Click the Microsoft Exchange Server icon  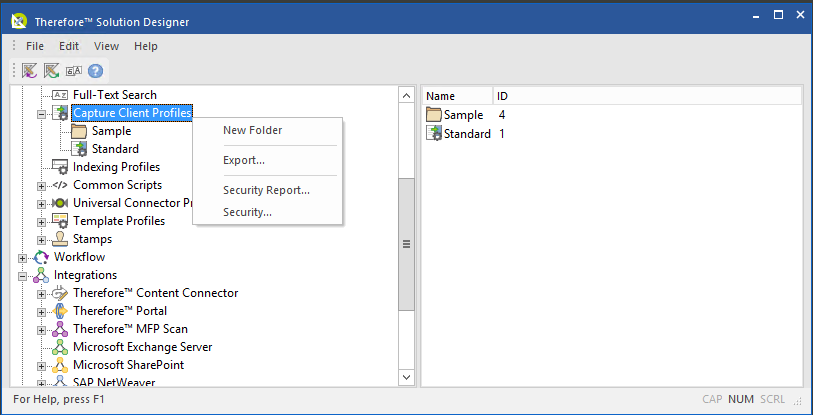click(x=61, y=347)
